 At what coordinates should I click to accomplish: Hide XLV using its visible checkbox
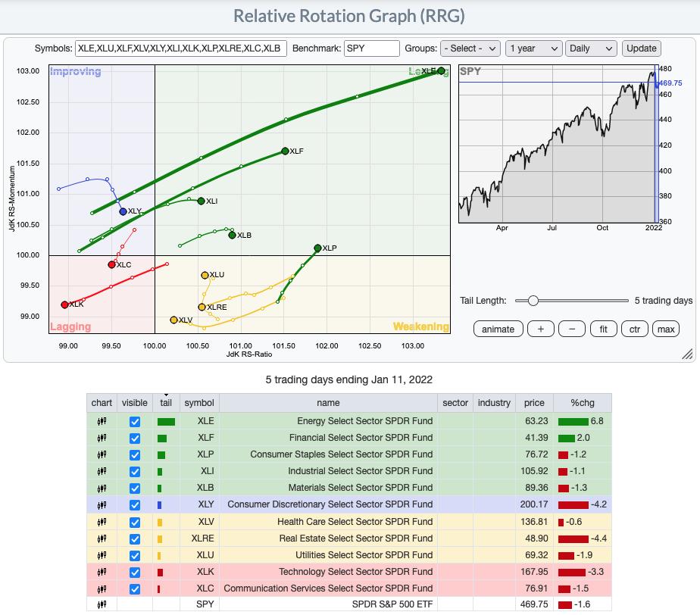(x=134, y=522)
